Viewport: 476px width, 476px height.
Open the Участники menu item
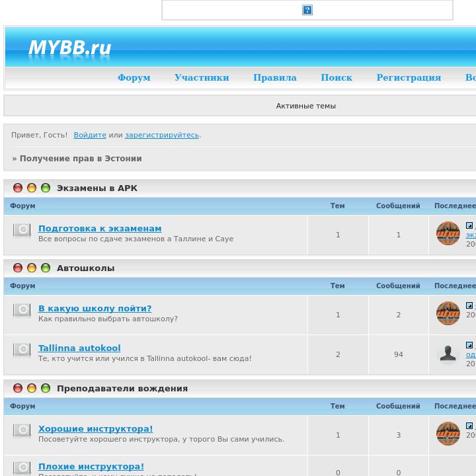(x=202, y=78)
